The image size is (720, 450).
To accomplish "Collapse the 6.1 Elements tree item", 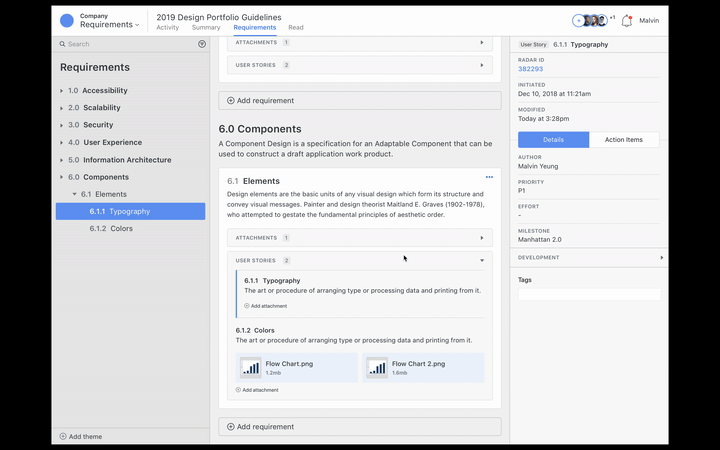I will click(74, 194).
